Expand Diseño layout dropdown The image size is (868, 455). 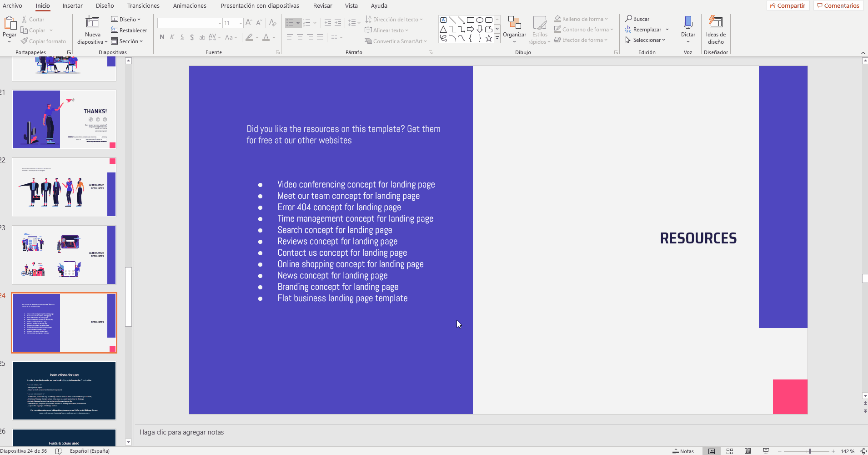tap(126, 20)
